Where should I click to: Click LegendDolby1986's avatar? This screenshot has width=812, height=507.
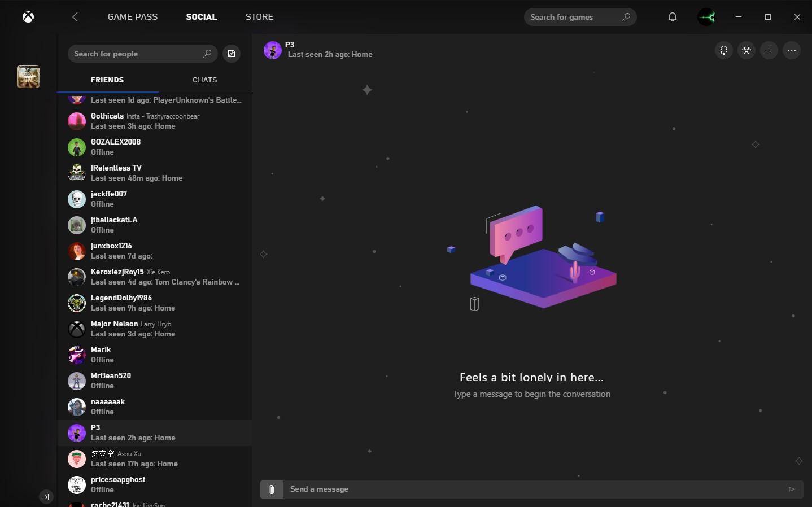click(77, 303)
